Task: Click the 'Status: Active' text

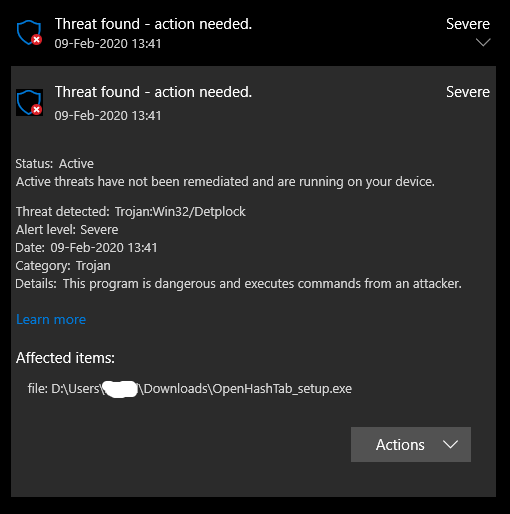Action: (55, 164)
